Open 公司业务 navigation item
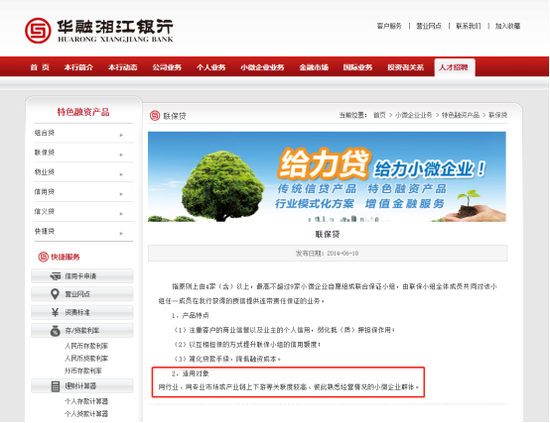550x423 pixels. point(167,67)
